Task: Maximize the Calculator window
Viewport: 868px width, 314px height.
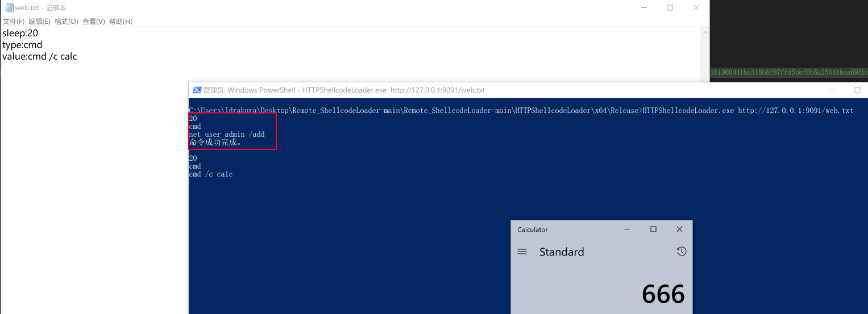Action: [653, 229]
